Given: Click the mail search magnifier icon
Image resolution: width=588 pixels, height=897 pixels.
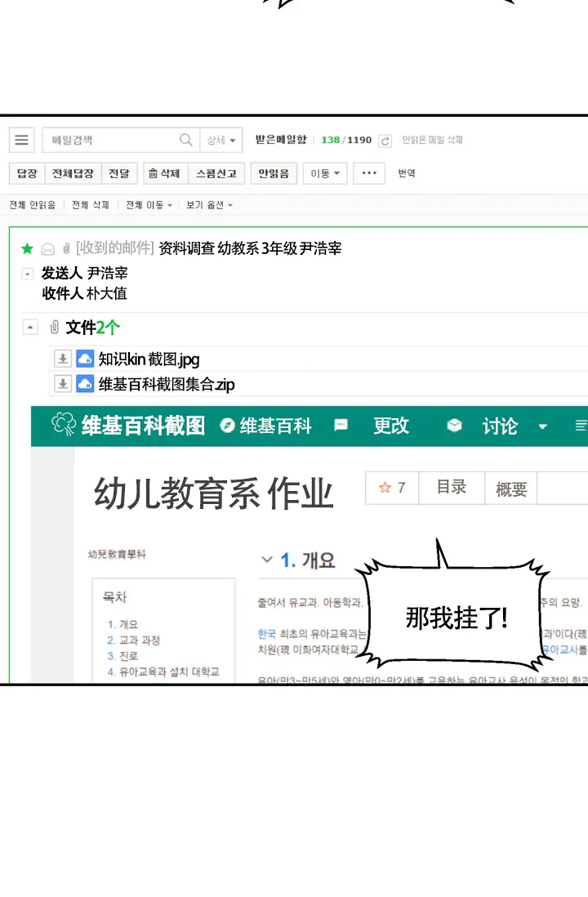Looking at the screenshot, I should pos(186,140).
